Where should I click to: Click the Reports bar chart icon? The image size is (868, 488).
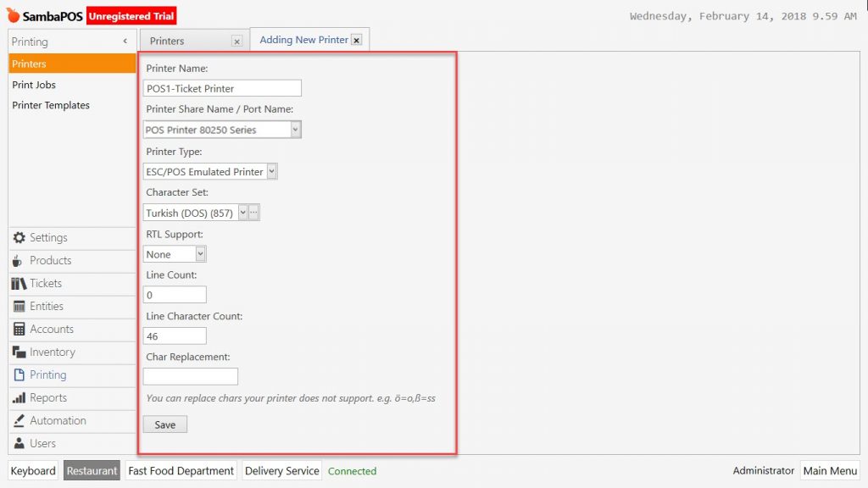[19, 398]
